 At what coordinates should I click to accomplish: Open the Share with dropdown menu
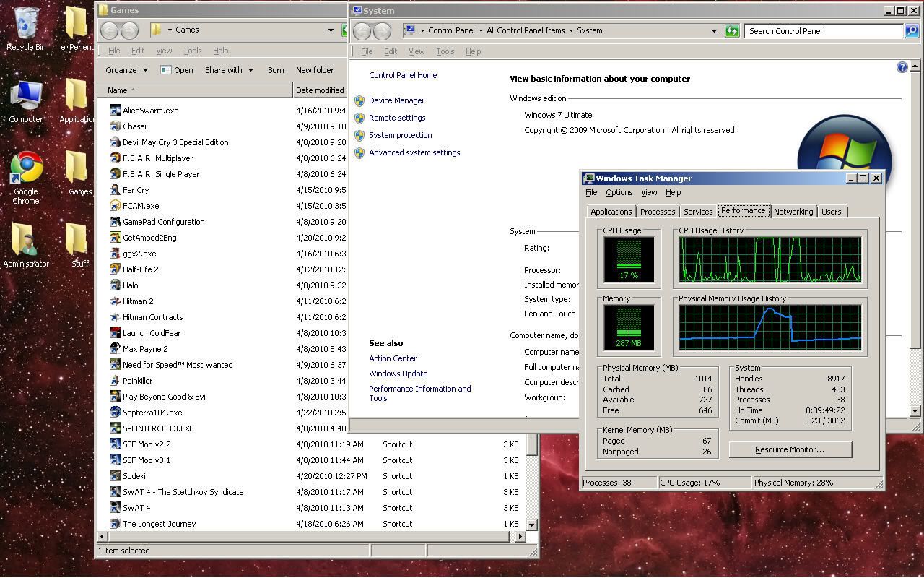click(x=229, y=70)
